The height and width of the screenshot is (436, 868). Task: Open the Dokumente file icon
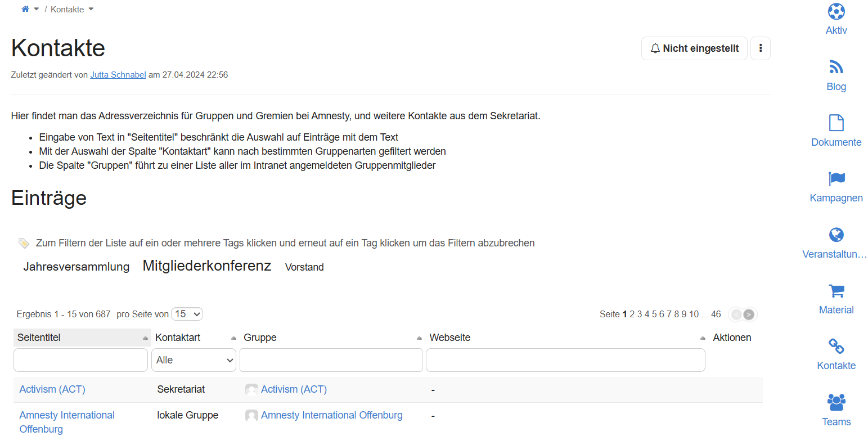point(836,123)
